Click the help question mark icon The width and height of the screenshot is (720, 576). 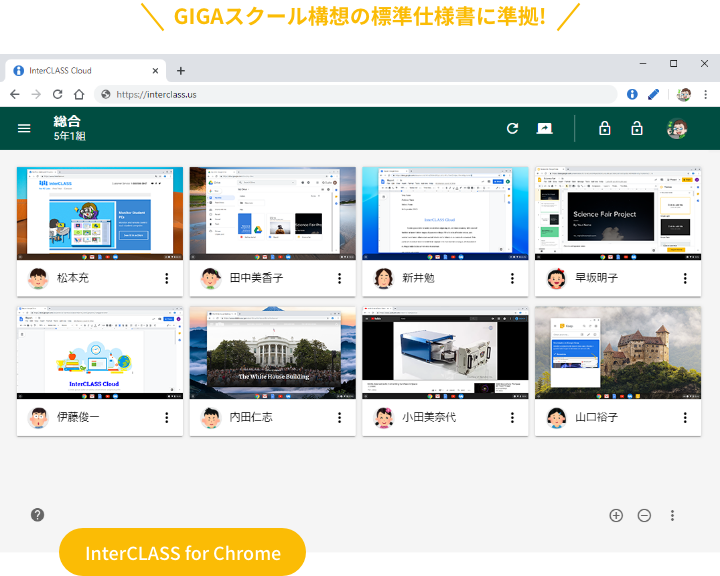(38, 515)
